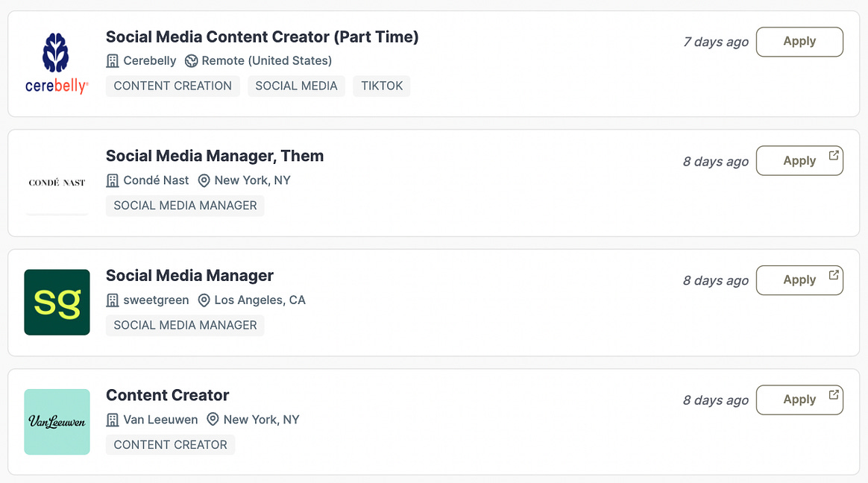This screenshot has height=483, width=868.
Task: Open the Social Media Manager, Them listing
Action: pos(215,156)
